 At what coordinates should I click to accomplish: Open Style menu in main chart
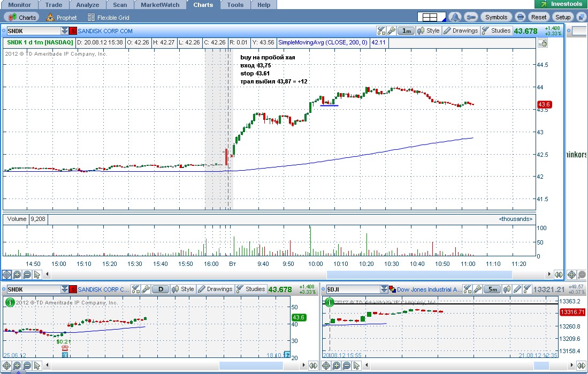[x=428, y=30]
